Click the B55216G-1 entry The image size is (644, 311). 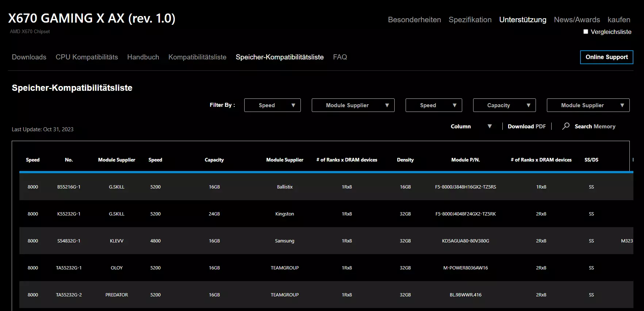click(69, 187)
